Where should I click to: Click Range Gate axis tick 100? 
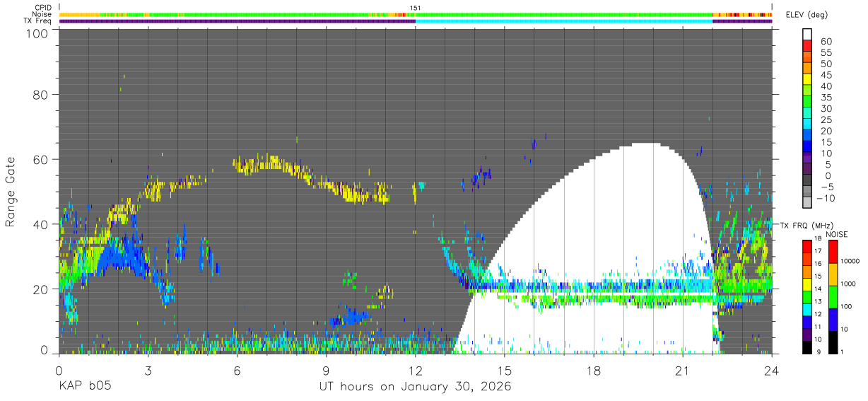click(x=37, y=33)
